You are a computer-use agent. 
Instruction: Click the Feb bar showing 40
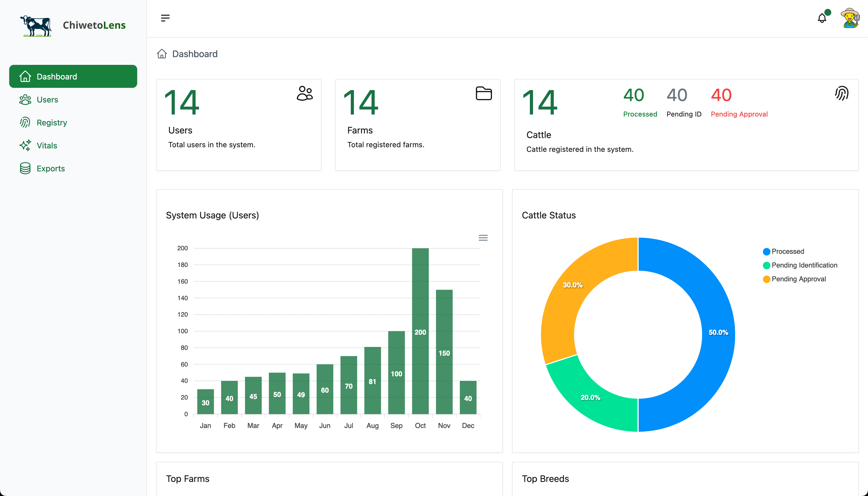coord(230,398)
